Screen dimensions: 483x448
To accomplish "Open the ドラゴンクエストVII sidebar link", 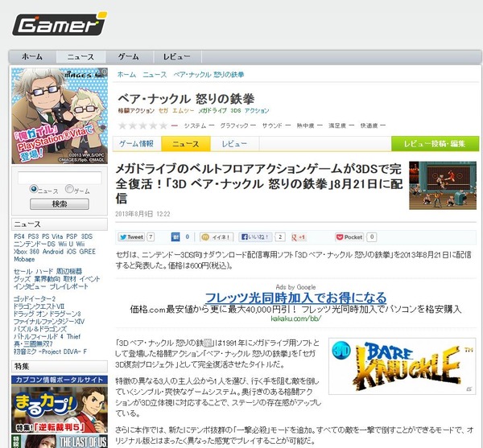I will pyautogui.click(x=39, y=306).
